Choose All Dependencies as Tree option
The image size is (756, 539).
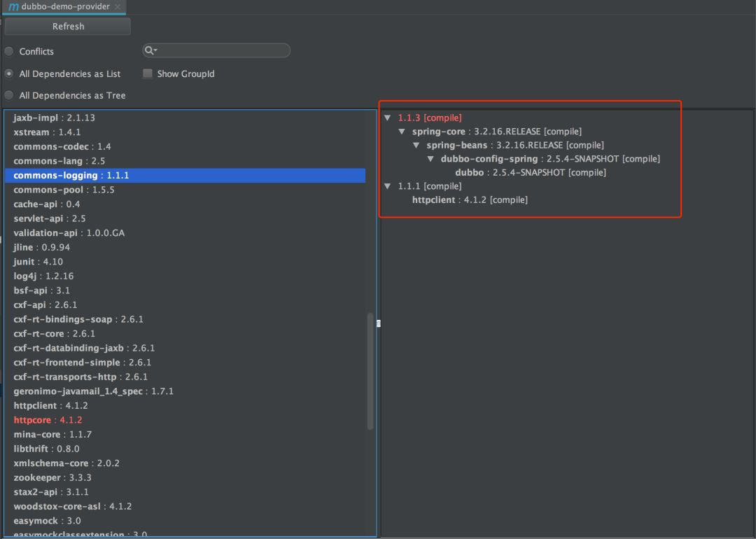click(9, 95)
